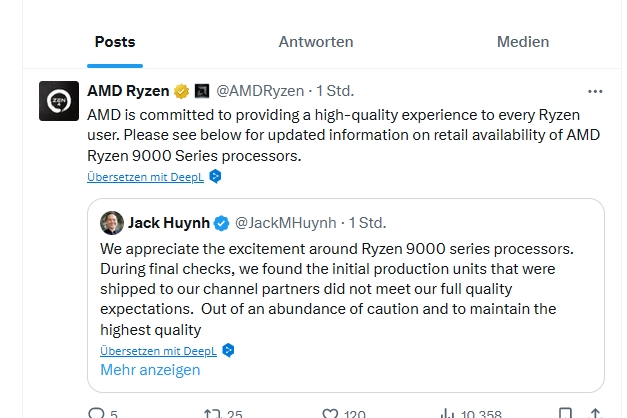Open the post's three-dot more menu
Viewport: 627px width, 418px height.
pos(595,91)
